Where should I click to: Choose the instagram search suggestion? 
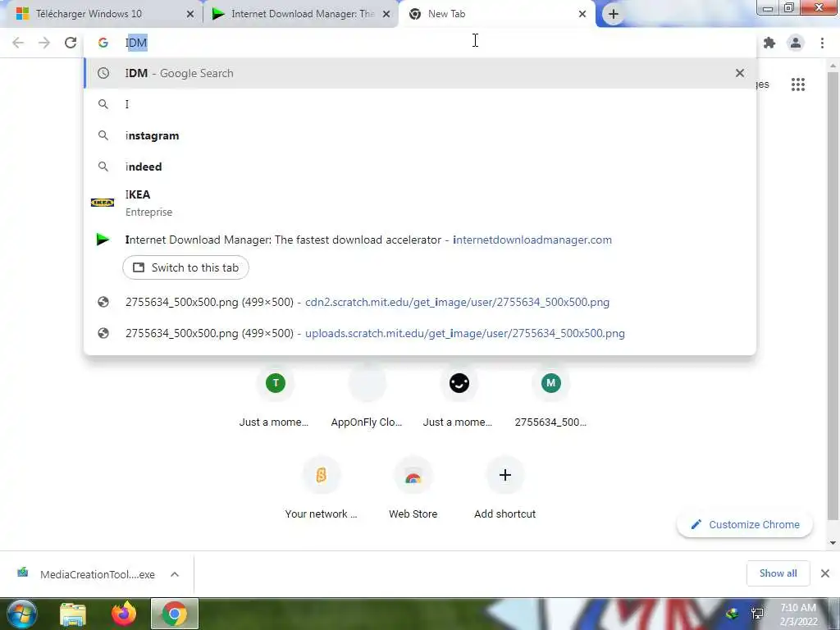419,135
